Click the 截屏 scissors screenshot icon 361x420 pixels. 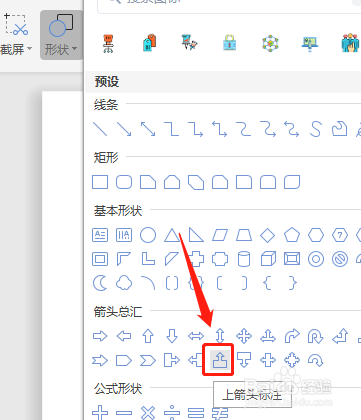click(x=16, y=25)
